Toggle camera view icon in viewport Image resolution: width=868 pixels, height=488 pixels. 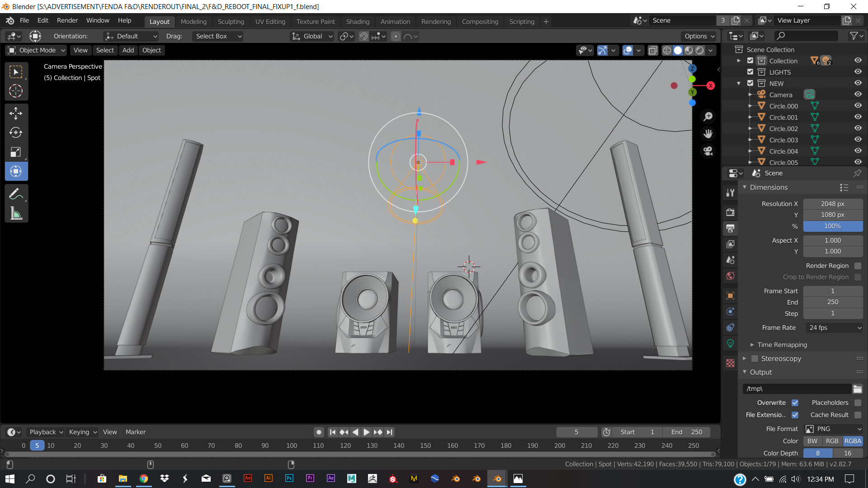point(708,151)
